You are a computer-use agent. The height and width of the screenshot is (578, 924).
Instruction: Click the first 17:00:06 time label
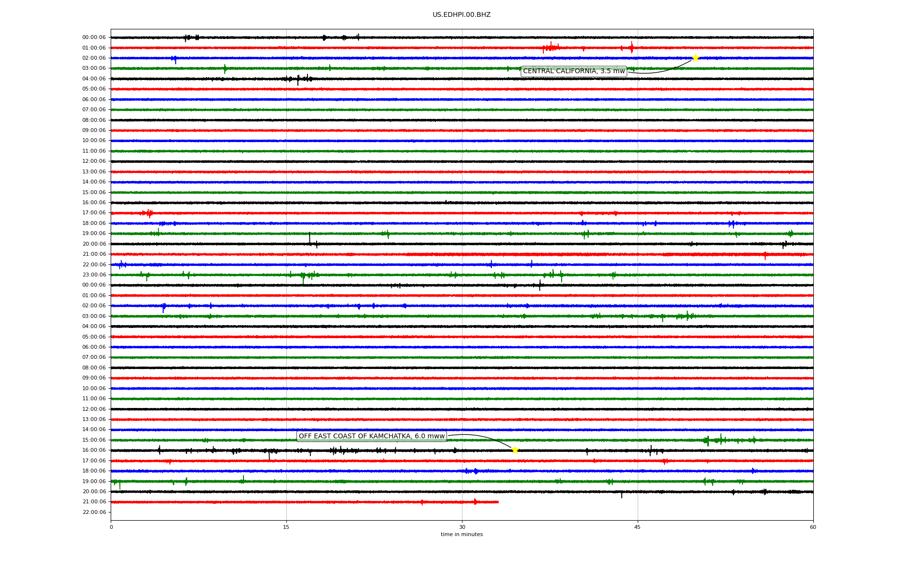coord(94,213)
